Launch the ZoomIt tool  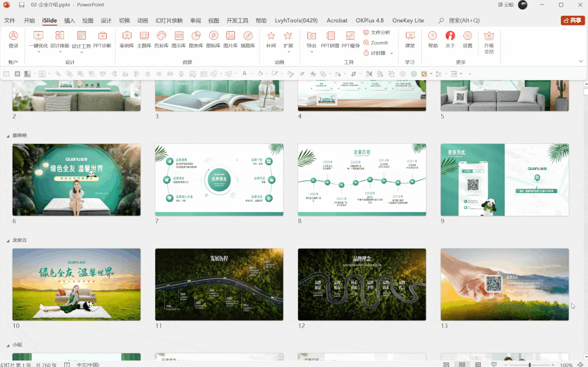coord(375,43)
